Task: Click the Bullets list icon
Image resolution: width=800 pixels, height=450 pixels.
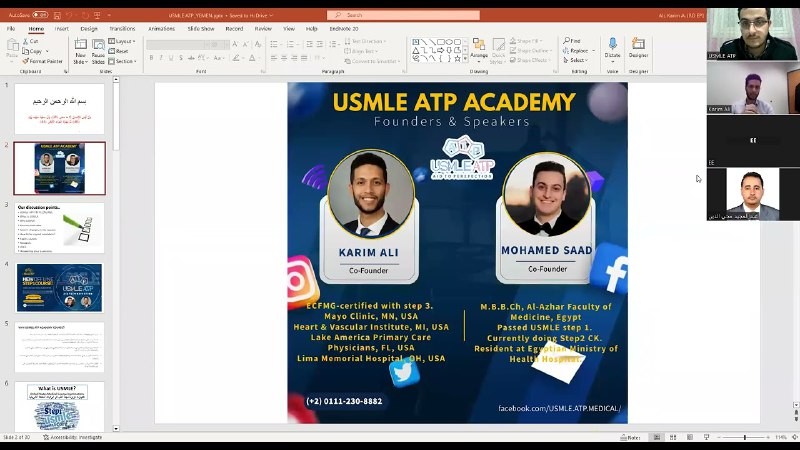Action: click(274, 44)
